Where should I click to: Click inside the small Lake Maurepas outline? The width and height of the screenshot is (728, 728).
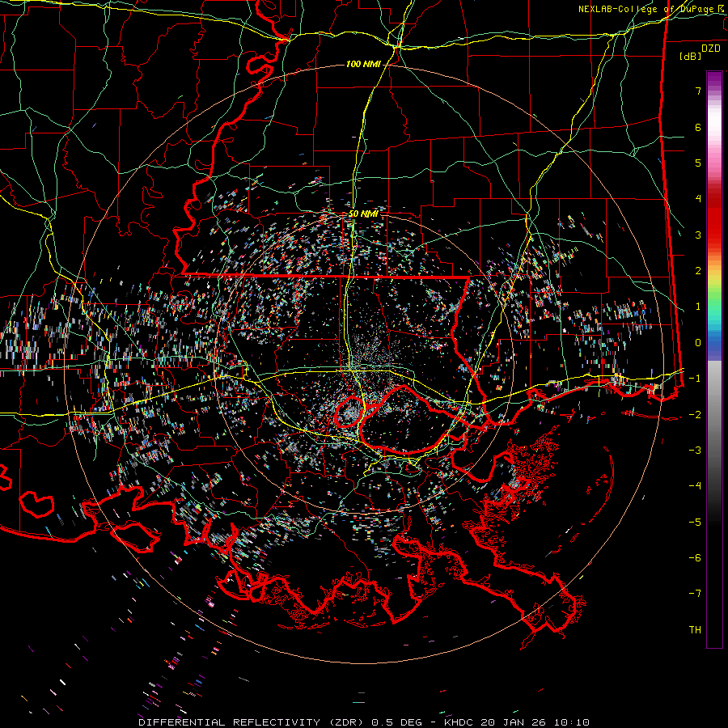click(x=349, y=412)
